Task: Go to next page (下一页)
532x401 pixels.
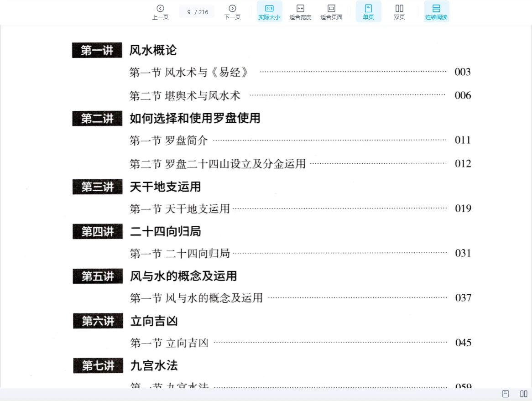Action: point(232,12)
